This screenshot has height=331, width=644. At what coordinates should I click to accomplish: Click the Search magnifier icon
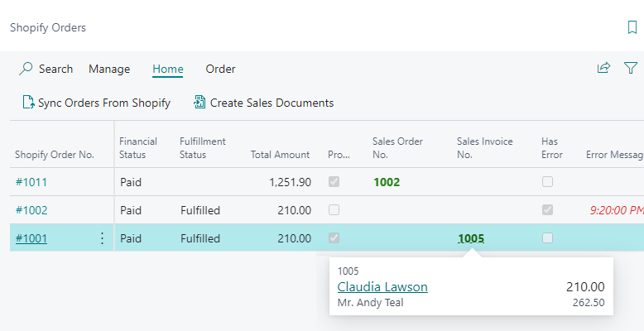pos(26,69)
